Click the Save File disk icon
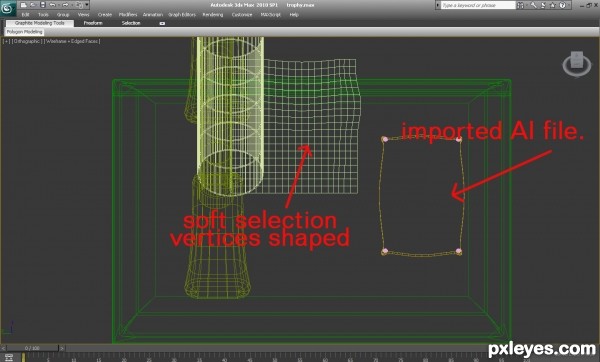This screenshot has height=362, width=600. click(x=43, y=5)
